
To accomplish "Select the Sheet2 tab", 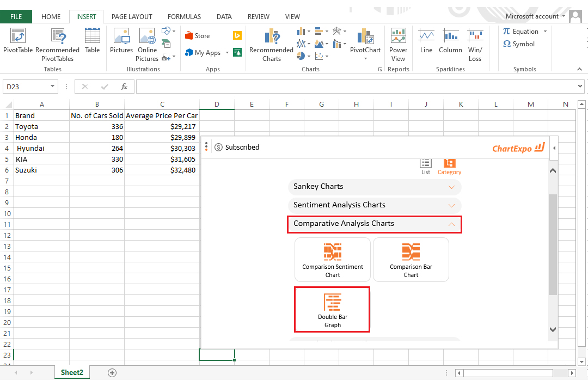I will [72, 372].
